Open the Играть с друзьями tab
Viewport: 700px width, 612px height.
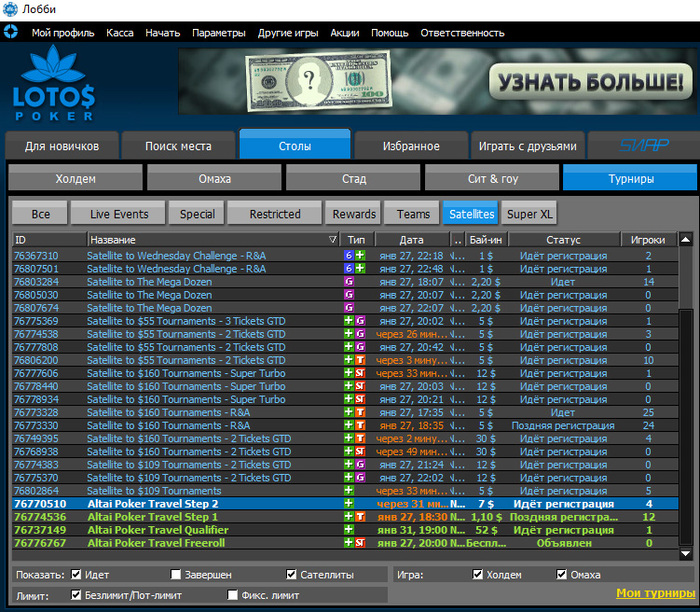[x=528, y=146]
